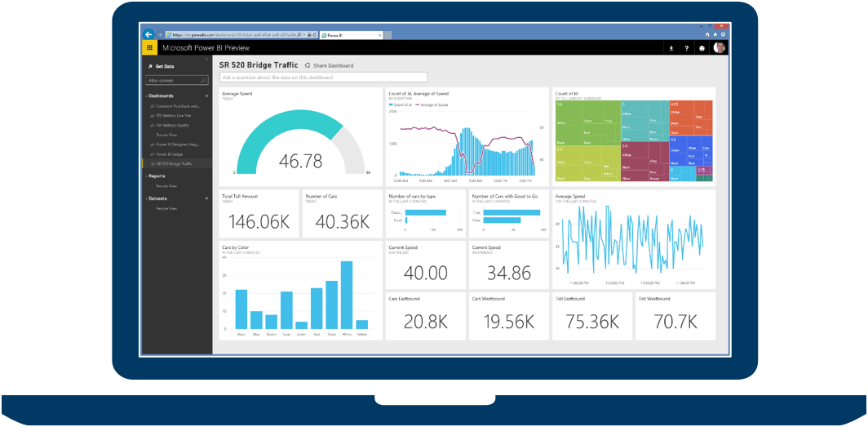Click the Ask a question input box
This screenshot has width=868, height=427.
tap(323, 78)
